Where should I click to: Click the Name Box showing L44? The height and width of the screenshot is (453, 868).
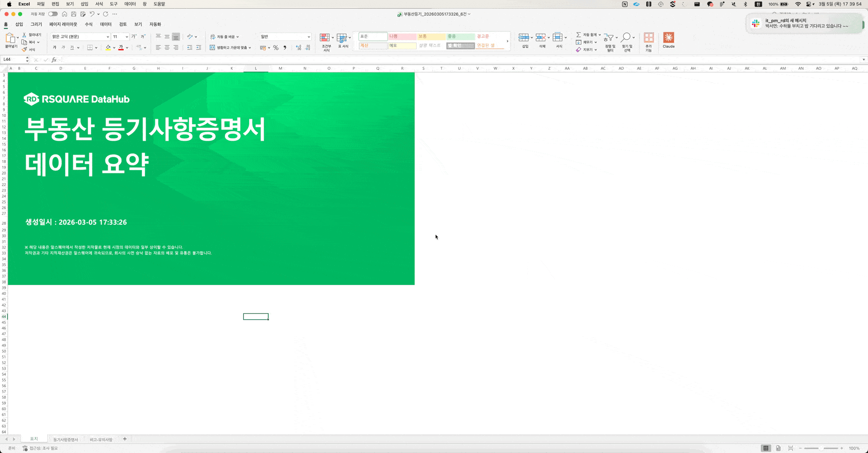coord(13,60)
